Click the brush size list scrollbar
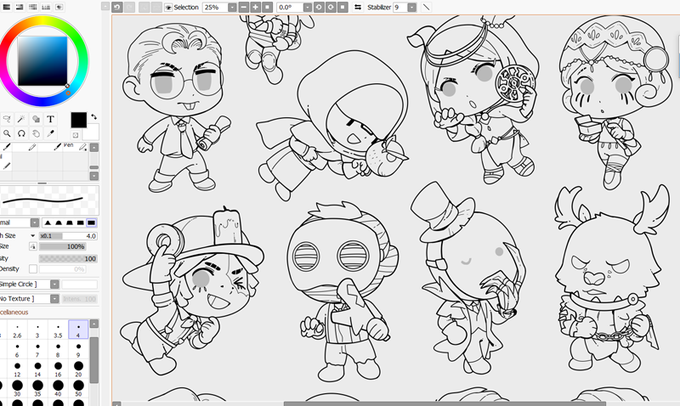The width and height of the screenshot is (680, 406). 94,360
